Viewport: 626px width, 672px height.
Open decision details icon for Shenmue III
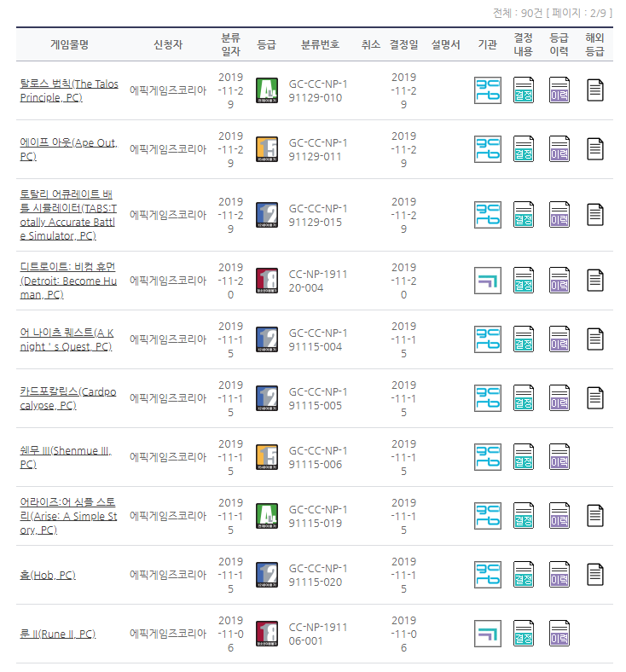pos(523,457)
